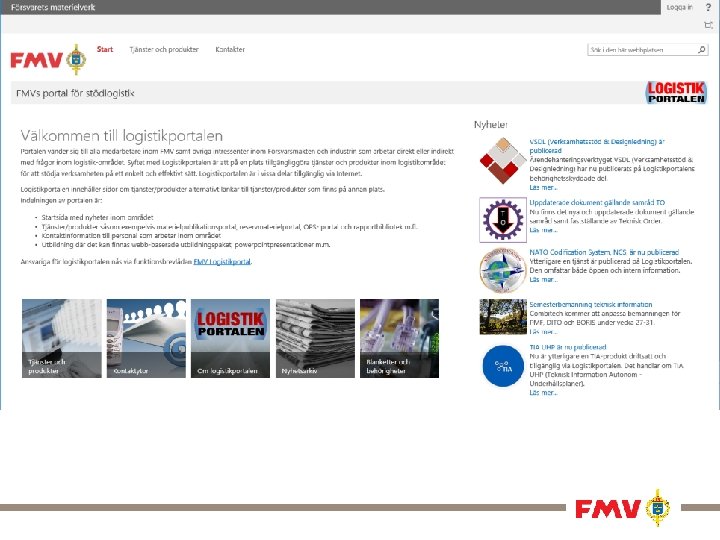Click the Försvarets materielverk title text
The height and width of the screenshot is (540, 720).
pyautogui.click(x=53, y=7)
